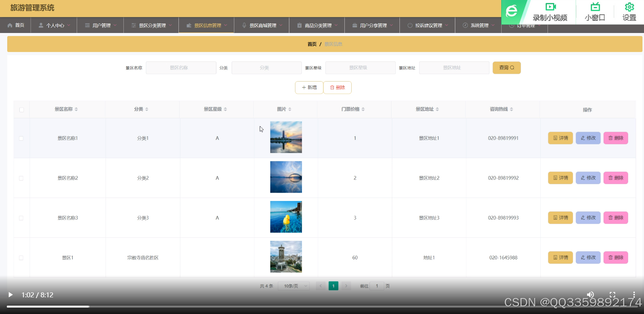
Task: Click the 删除 batch delete button above table
Action: click(x=337, y=88)
